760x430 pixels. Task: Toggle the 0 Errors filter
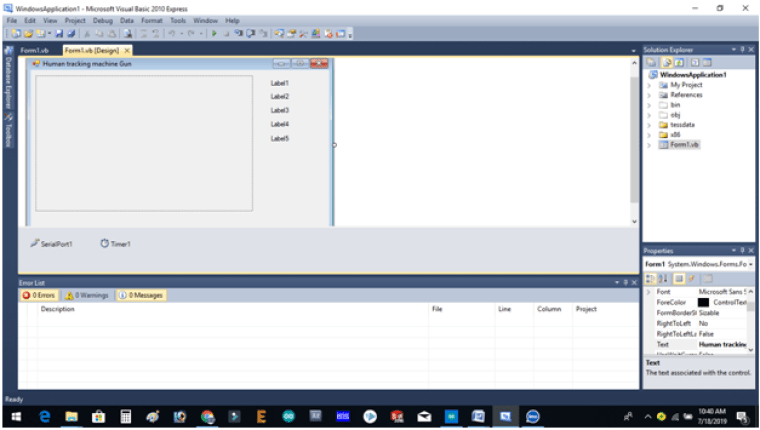tap(38, 295)
